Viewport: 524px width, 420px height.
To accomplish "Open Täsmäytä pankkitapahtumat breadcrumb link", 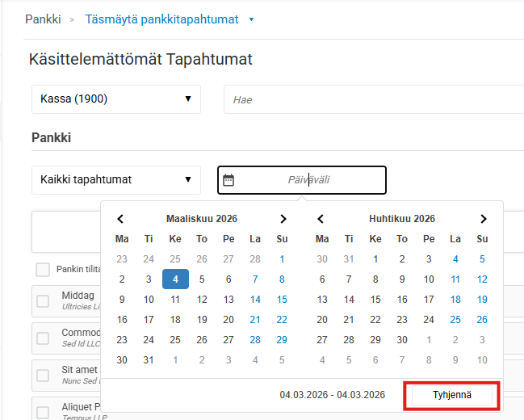I will coord(161,19).
